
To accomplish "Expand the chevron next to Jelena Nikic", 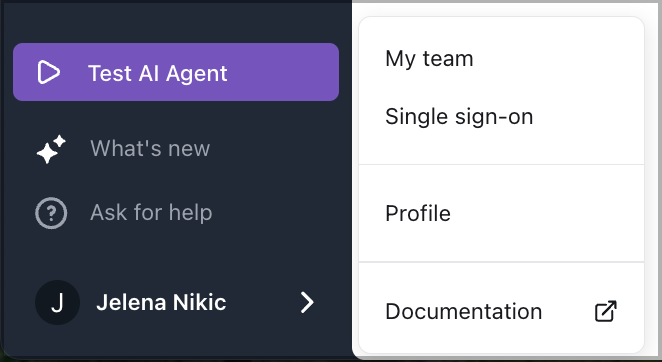I will (307, 303).
